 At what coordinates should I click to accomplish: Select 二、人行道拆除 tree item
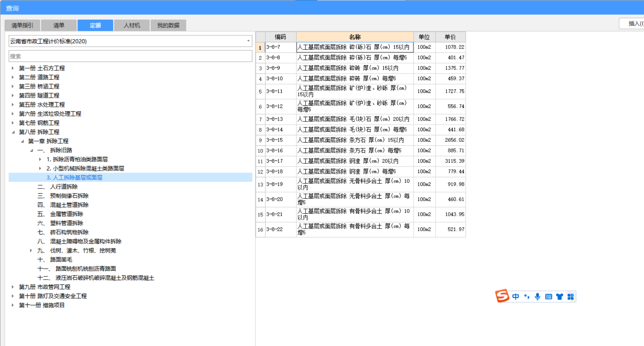pos(58,187)
